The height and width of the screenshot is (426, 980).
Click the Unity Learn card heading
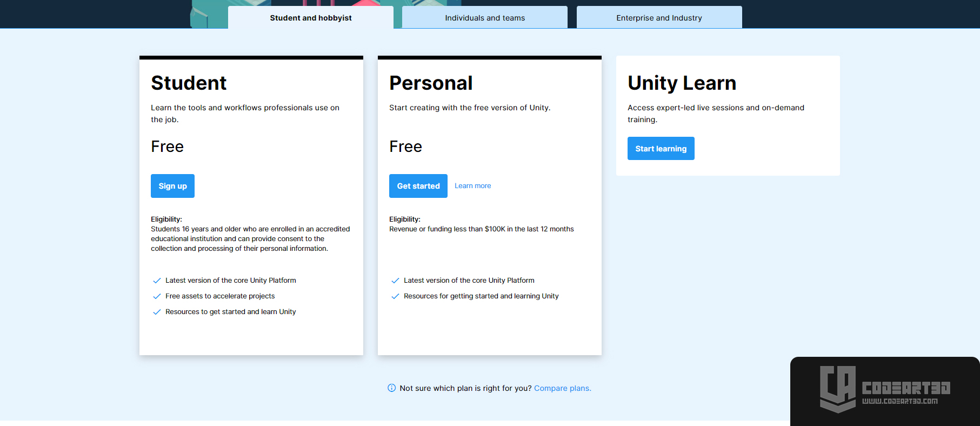pyautogui.click(x=682, y=83)
